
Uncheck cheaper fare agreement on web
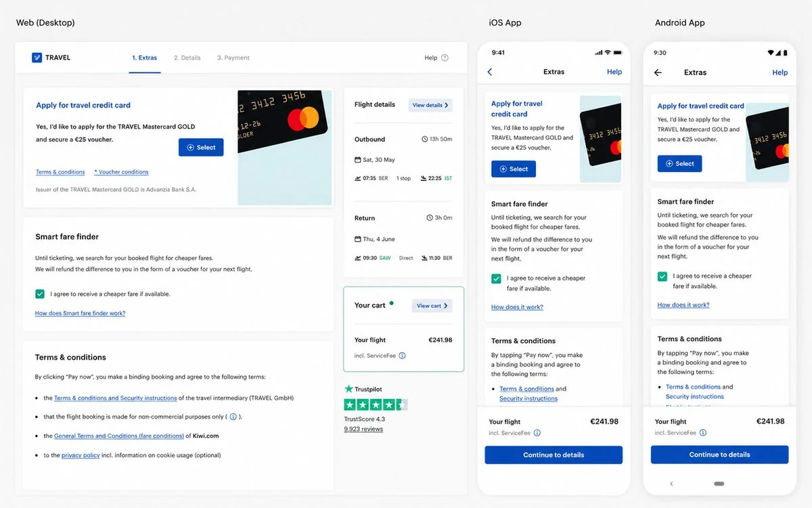click(40, 294)
